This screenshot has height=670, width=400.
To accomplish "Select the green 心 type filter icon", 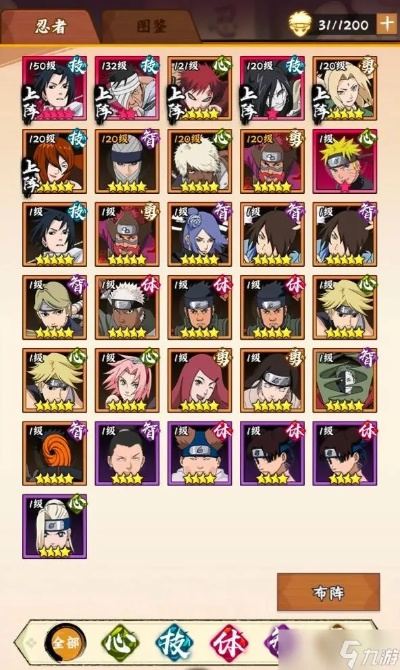I will 120,641.
